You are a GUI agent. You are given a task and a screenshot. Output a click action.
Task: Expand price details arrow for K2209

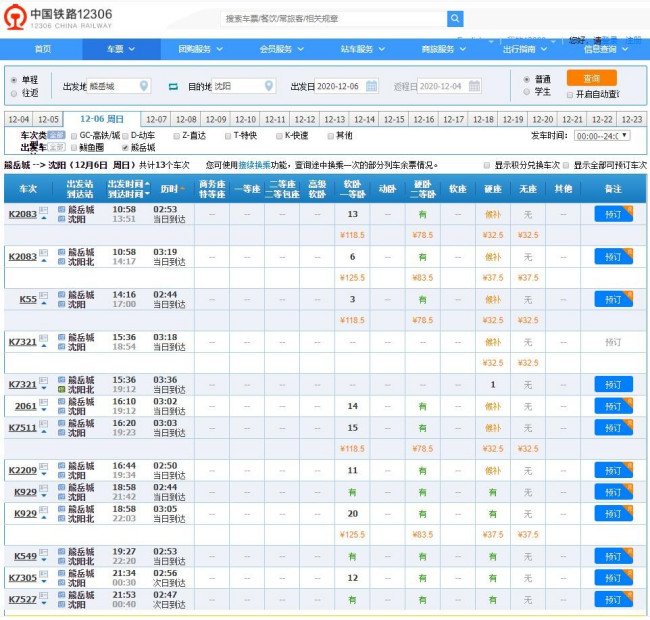tap(44, 475)
